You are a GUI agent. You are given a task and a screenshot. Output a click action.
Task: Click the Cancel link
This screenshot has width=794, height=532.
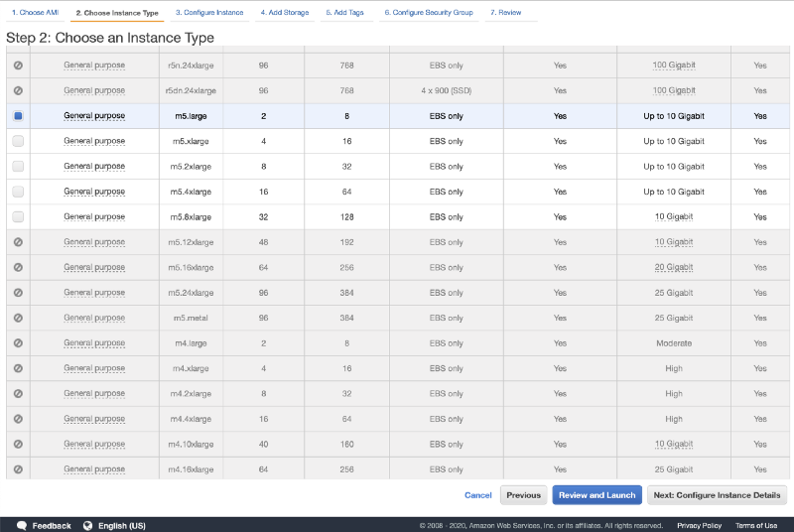click(x=477, y=494)
